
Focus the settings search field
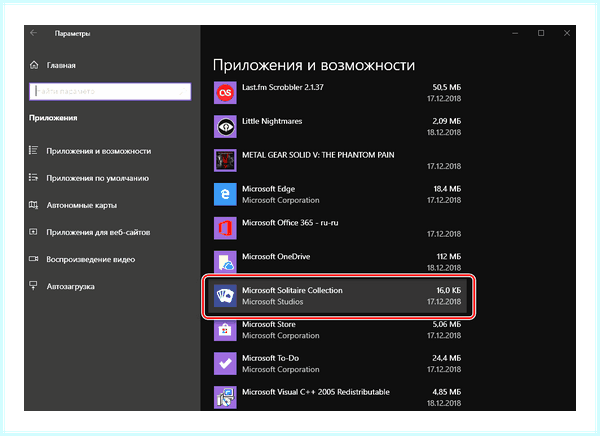tap(110, 91)
